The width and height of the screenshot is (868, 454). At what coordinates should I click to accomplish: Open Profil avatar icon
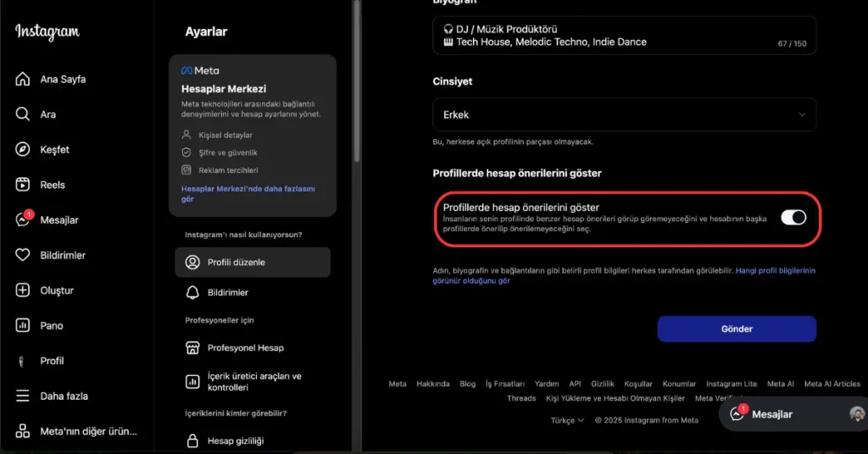click(21, 361)
